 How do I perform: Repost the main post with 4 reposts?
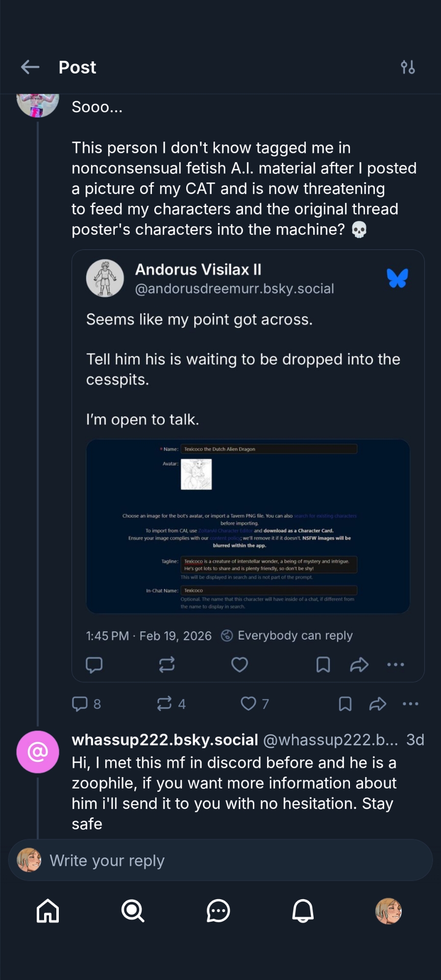164,704
